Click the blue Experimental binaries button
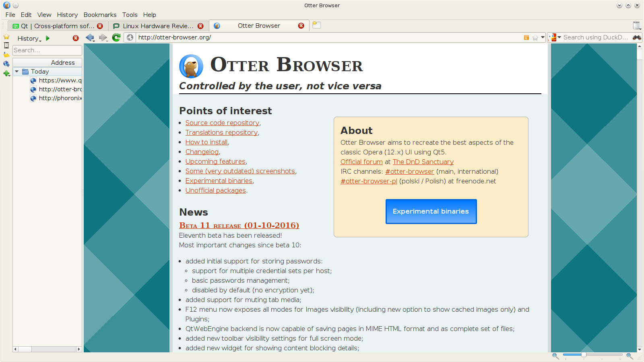This screenshot has height=362, width=644. [x=431, y=212]
